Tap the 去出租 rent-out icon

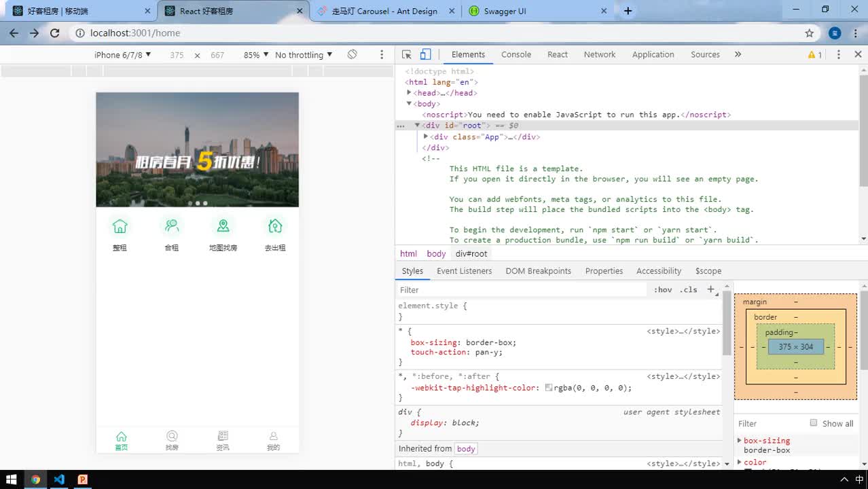point(275,226)
